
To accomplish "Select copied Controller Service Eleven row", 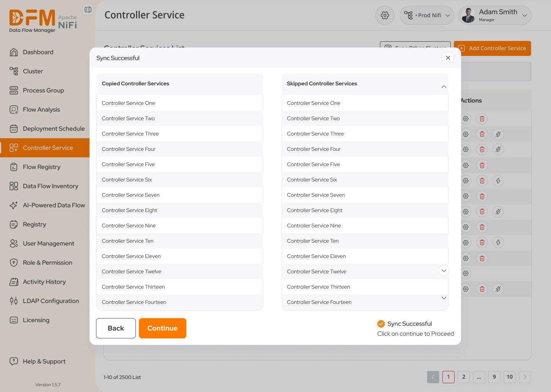I will (x=180, y=256).
